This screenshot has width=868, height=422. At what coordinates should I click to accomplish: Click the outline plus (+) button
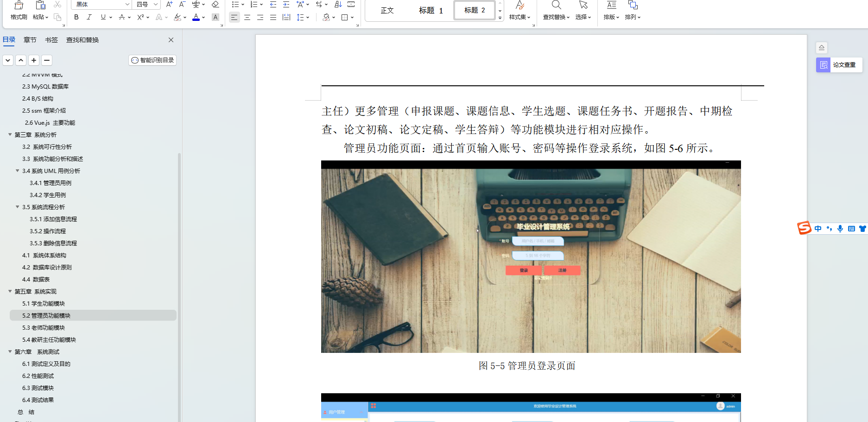coord(34,60)
